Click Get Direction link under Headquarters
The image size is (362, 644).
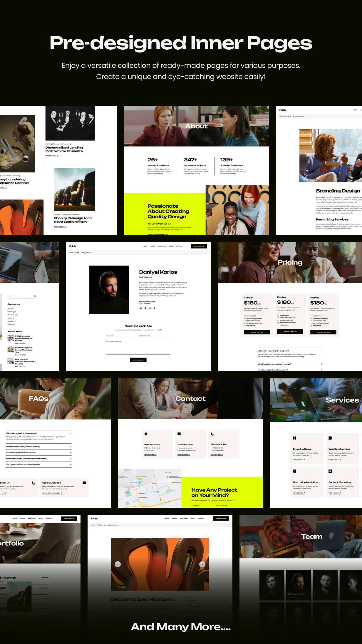(x=150, y=455)
